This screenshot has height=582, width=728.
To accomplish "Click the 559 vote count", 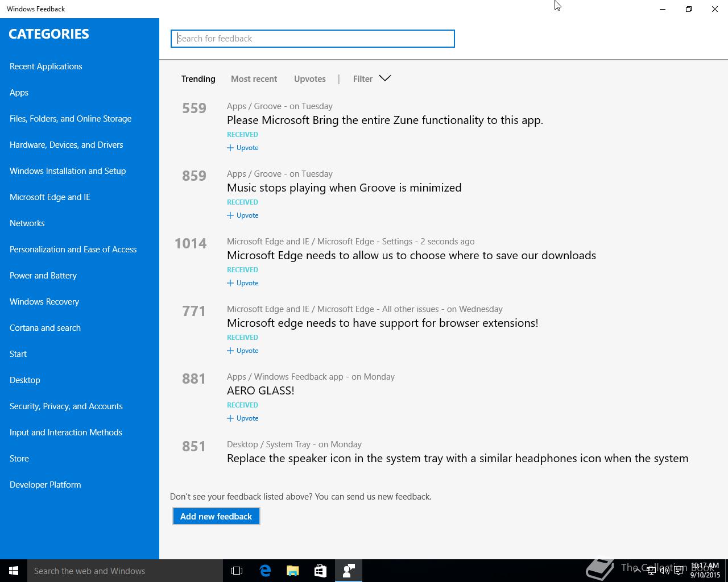I will [194, 108].
